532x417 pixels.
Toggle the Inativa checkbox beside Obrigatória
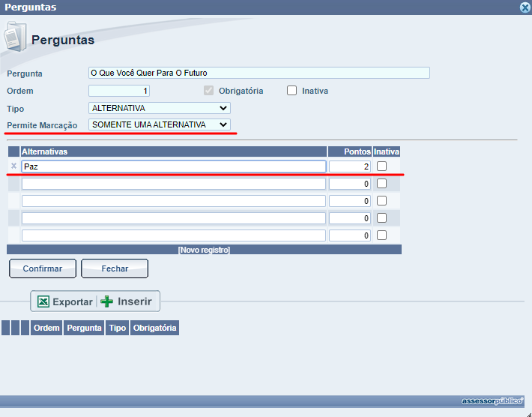(x=292, y=91)
